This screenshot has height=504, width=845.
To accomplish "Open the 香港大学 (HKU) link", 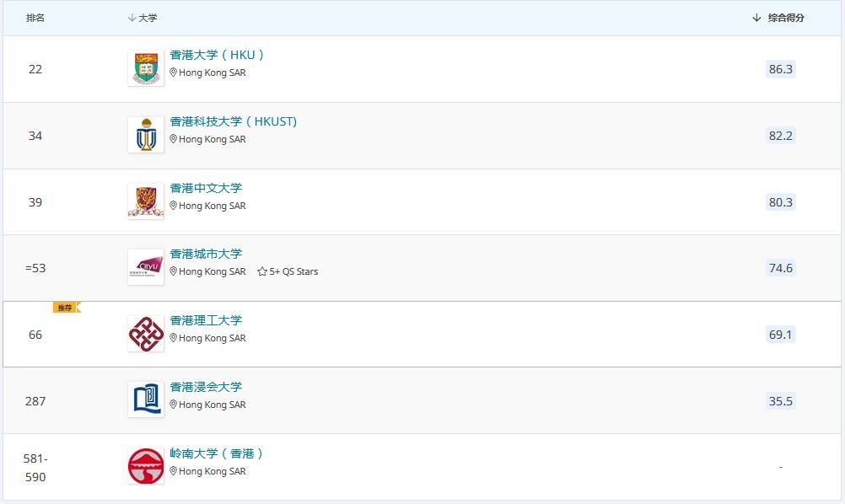I will pyautogui.click(x=217, y=55).
